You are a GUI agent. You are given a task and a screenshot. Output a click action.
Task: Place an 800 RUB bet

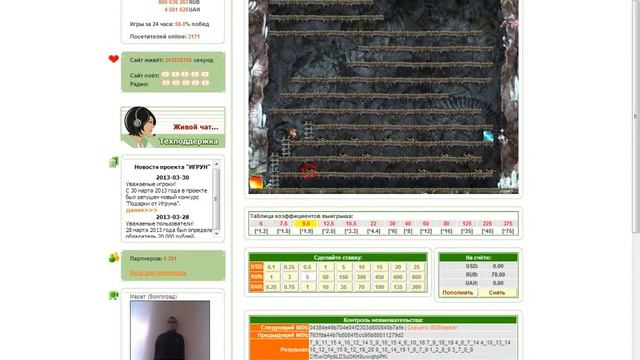[416, 277]
